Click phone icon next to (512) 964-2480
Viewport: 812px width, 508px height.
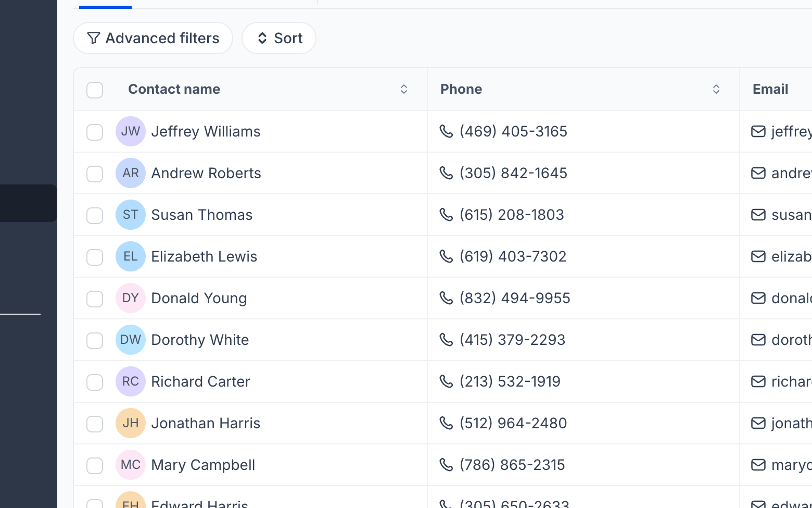(446, 423)
